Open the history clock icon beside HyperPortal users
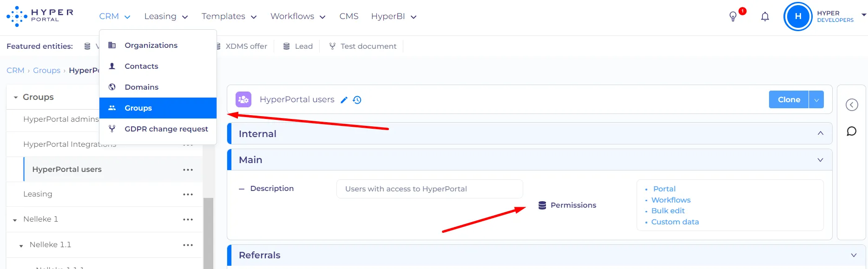Screen dimensions: 868x269 [357, 100]
